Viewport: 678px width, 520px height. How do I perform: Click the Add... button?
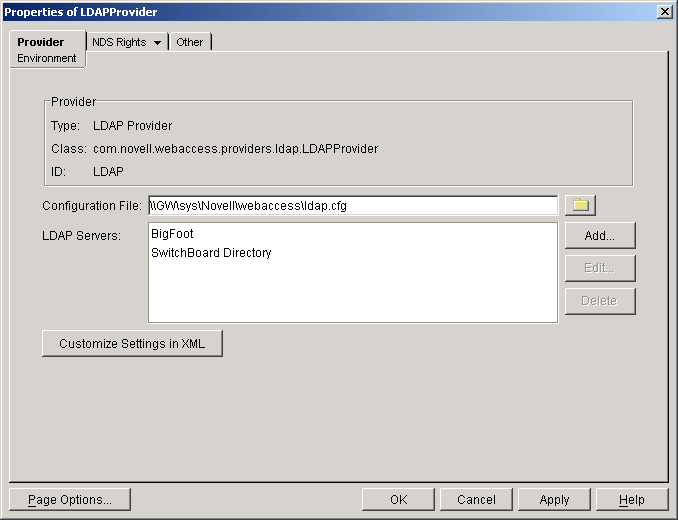tap(600, 235)
